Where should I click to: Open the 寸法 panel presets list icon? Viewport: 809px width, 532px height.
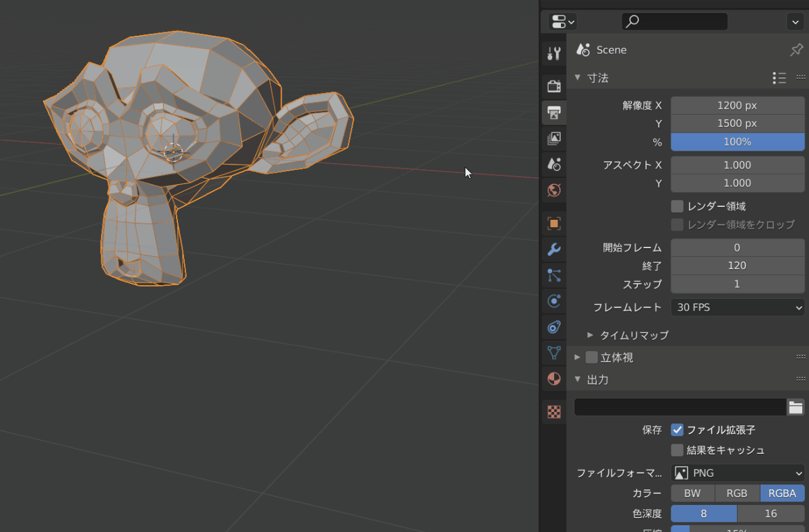(x=779, y=78)
